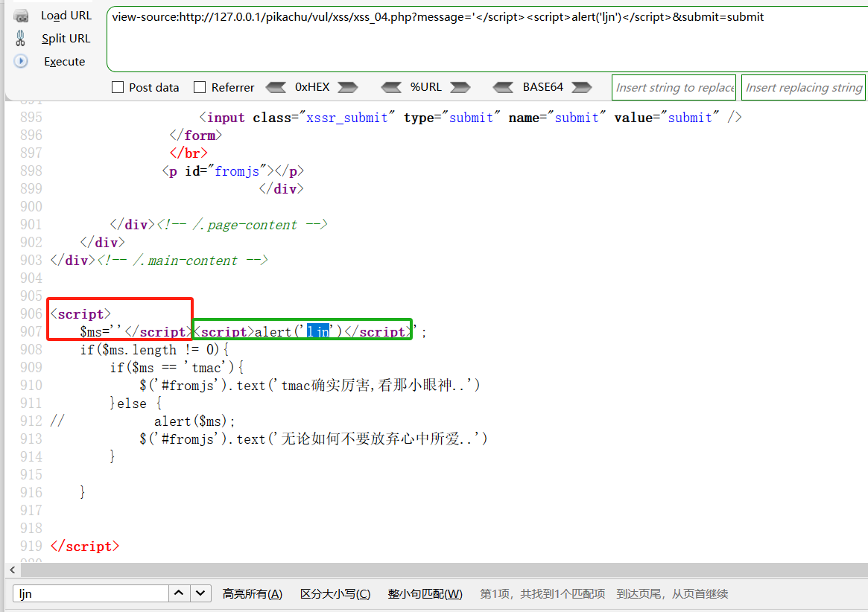The height and width of the screenshot is (612, 868).
Task: Click the %URL decode left arrow
Action: (x=391, y=87)
